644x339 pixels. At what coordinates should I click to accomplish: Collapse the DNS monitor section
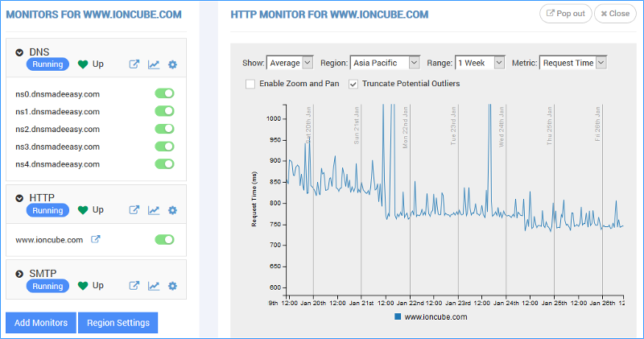pos(19,52)
